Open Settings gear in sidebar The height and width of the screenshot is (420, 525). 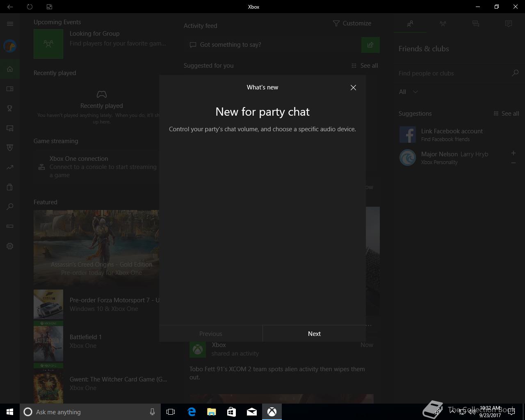[x=10, y=246]
